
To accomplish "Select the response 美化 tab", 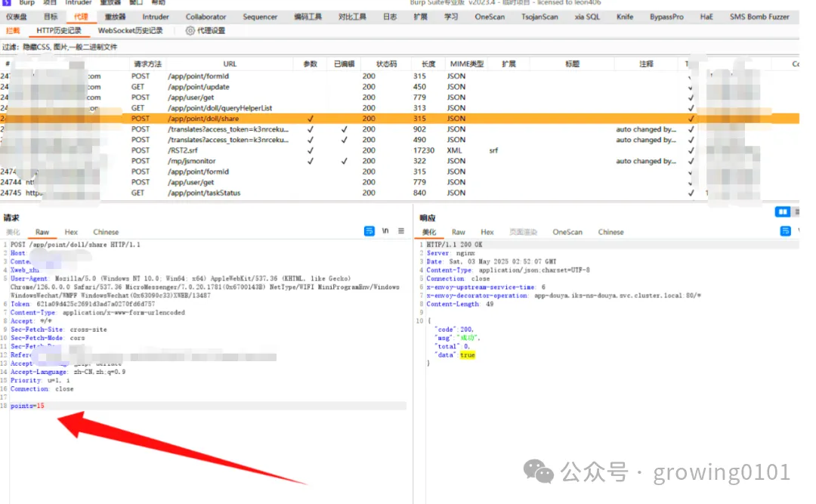I will coord(429,232).
